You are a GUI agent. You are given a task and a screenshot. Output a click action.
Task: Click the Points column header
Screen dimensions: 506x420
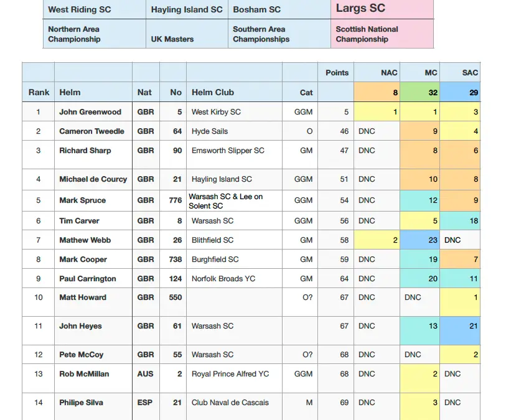point(335,73)
